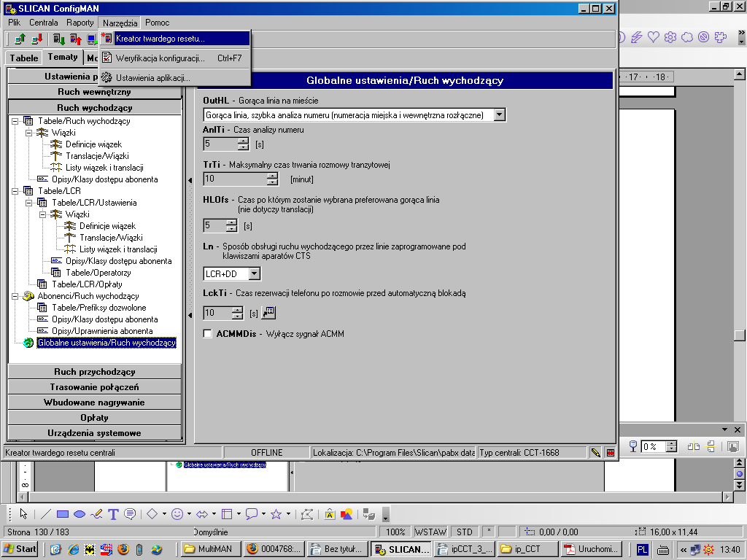Open the Fontwork Gallery icon
Viewport: 747px width, 560px height.
(x=329, y=514)
